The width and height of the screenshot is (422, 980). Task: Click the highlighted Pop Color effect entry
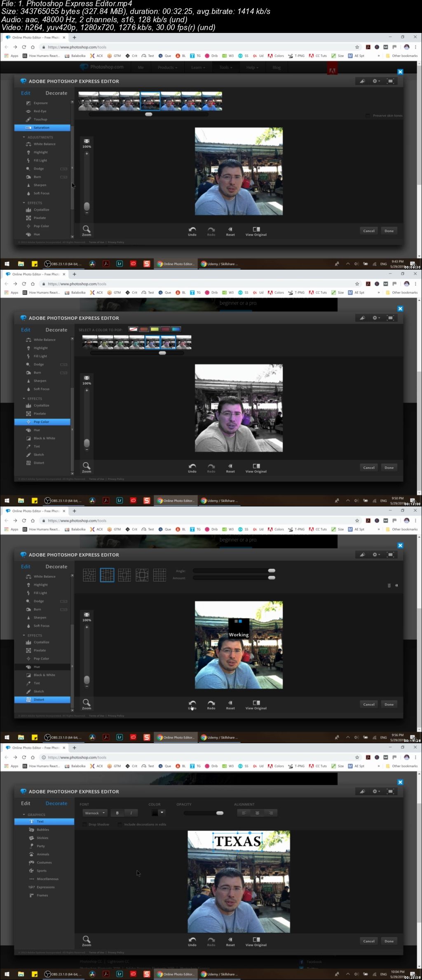point(42,422)
